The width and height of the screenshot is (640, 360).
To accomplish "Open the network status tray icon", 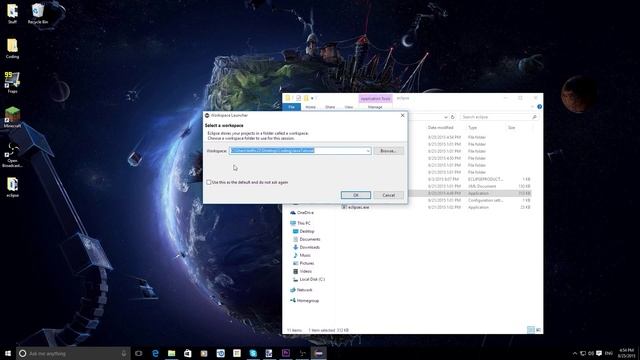I will [583, 353].
